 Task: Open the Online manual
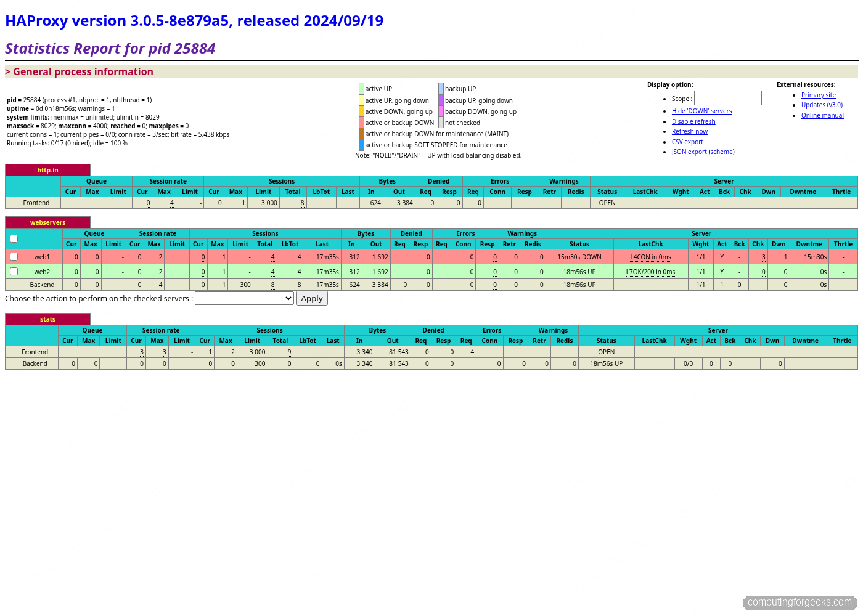(x=822, y=115)
